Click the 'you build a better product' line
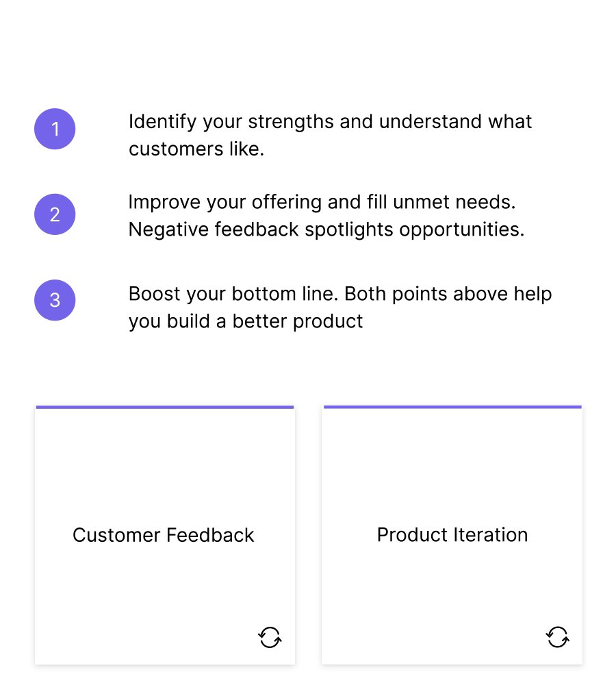The image size is (616, 685). pyautogui.click(x=245, y=321)
